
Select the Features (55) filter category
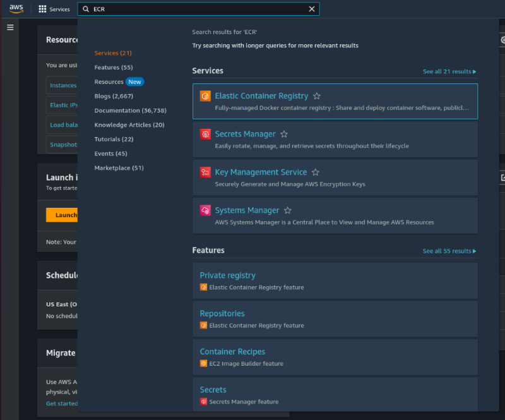pyautogui.click(x=114, y=67)
